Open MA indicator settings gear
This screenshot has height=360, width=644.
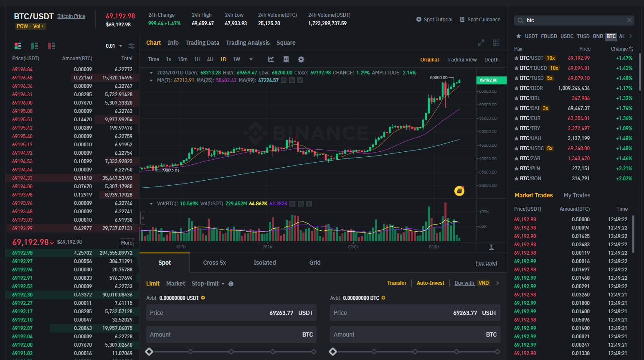(292, 80)
